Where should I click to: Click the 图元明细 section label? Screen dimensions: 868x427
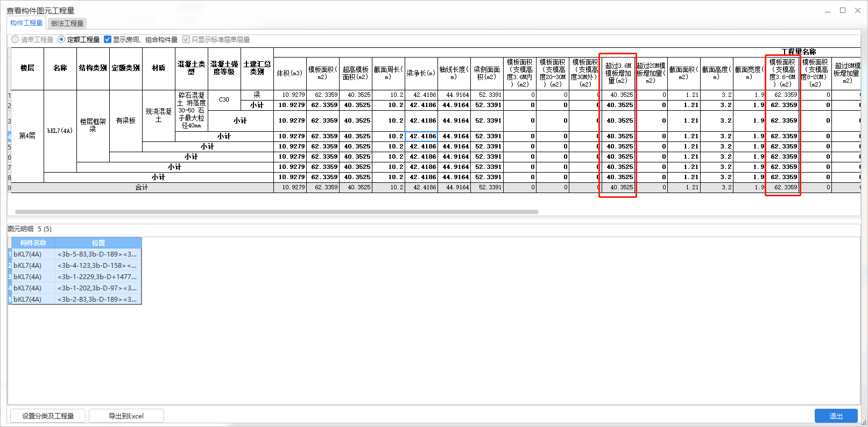[20, 229]
